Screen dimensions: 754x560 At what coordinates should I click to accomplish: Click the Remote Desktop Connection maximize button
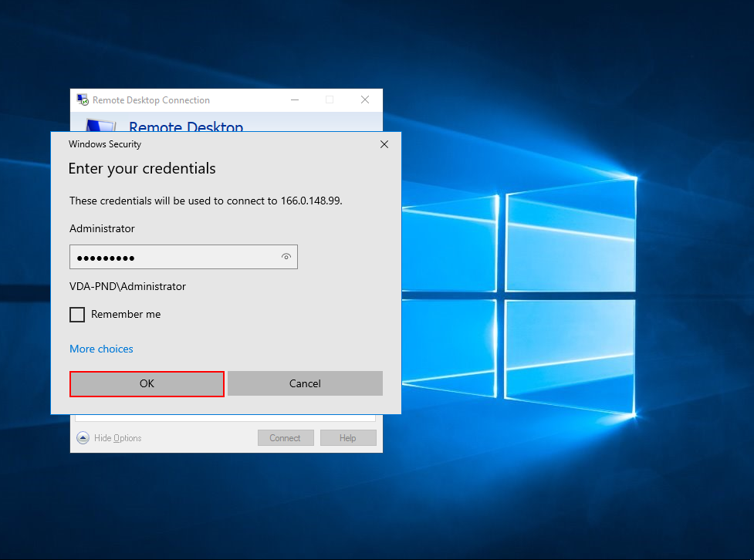tap(330, 100)
